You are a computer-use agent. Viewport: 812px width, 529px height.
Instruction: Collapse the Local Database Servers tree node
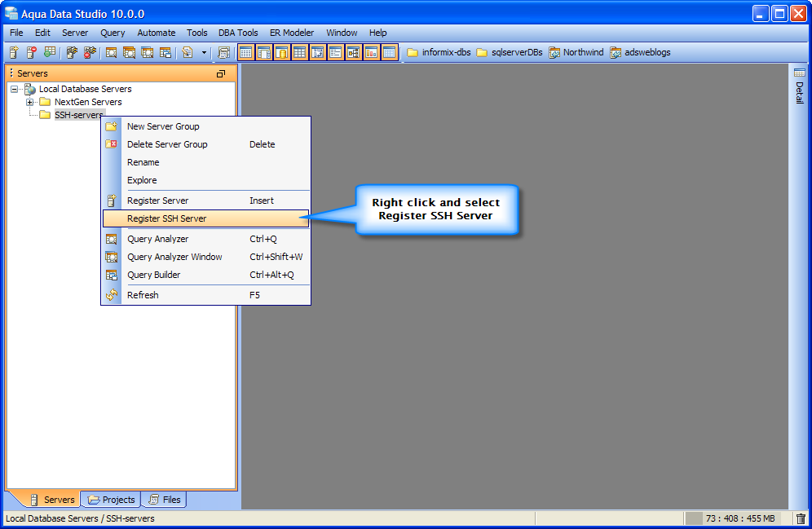14,89
